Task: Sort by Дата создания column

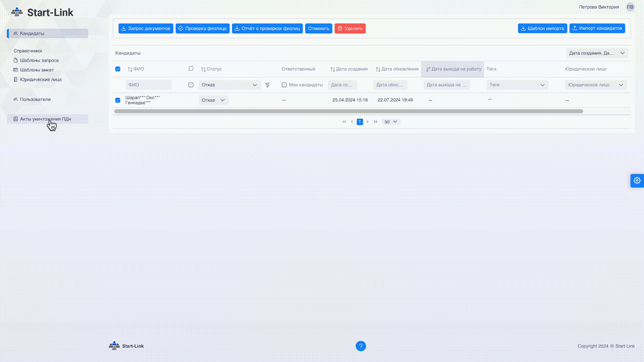Action: pos(349,69)
